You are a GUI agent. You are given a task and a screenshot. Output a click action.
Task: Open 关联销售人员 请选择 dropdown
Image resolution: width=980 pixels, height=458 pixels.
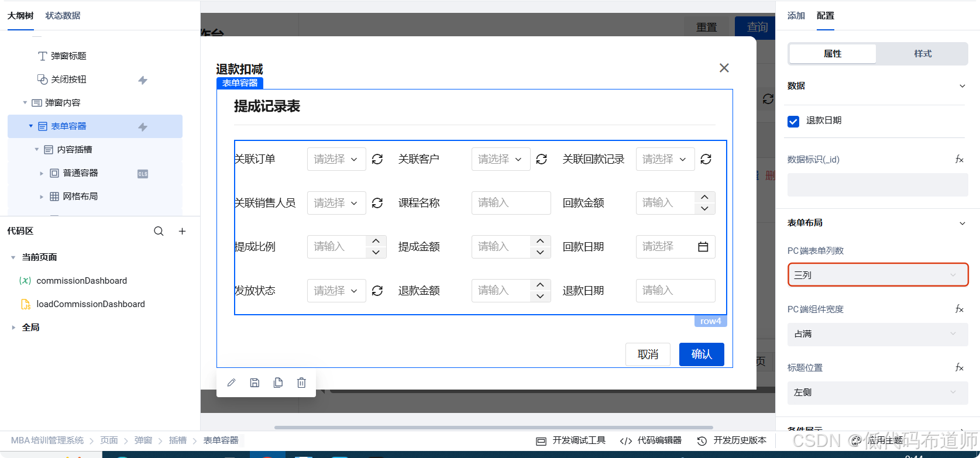click(336, 203)
